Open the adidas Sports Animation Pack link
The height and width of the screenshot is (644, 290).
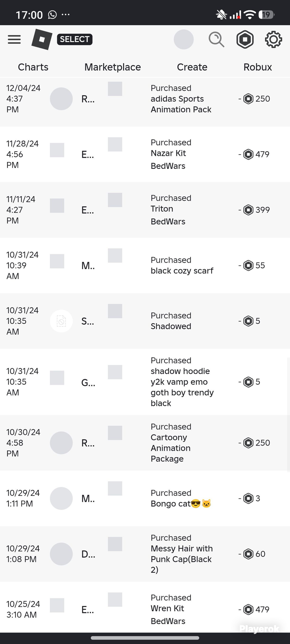pos(181,104)
